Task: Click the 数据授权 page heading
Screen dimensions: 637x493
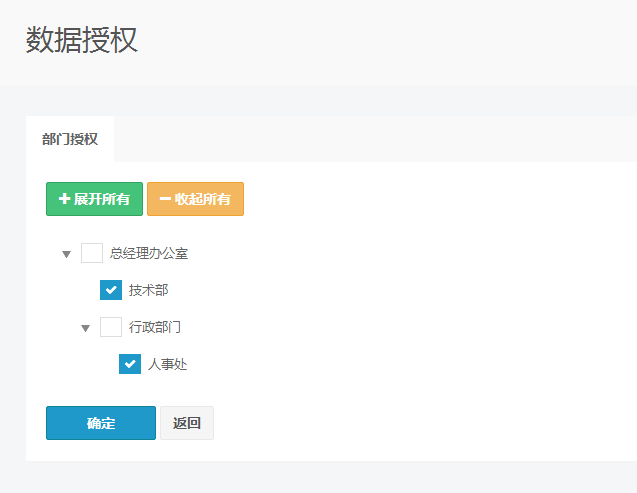Action: point(82,40)
